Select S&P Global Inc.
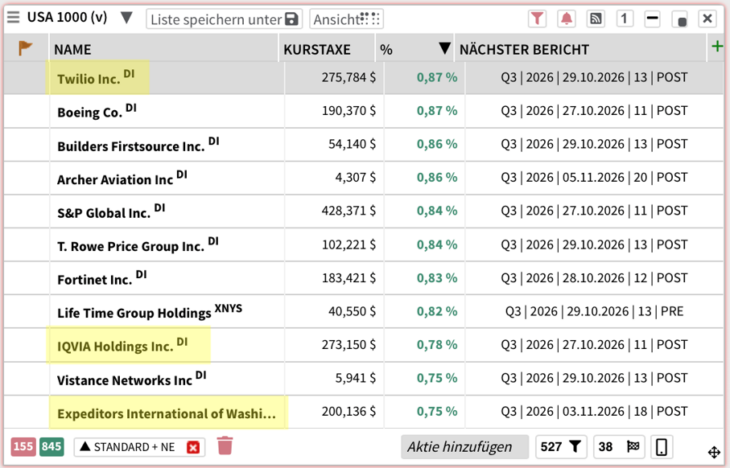The width and height of the screenshot is (730, 468). click(x=111, y=211)
